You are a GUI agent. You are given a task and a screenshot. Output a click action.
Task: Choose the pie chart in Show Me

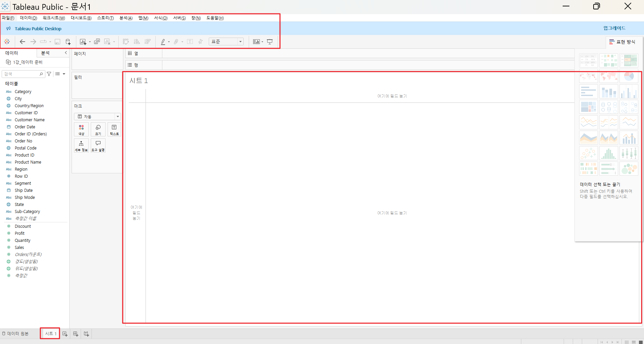[x=629, y=76]
